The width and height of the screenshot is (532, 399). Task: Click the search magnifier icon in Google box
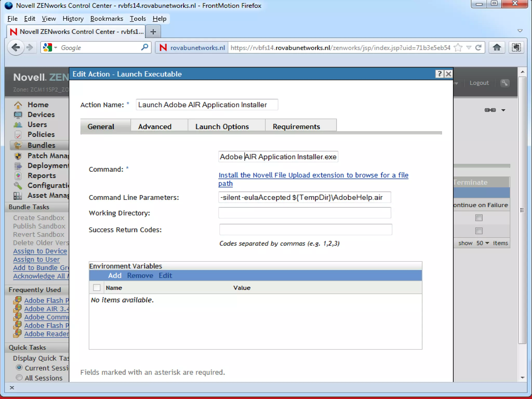point(144,47)
